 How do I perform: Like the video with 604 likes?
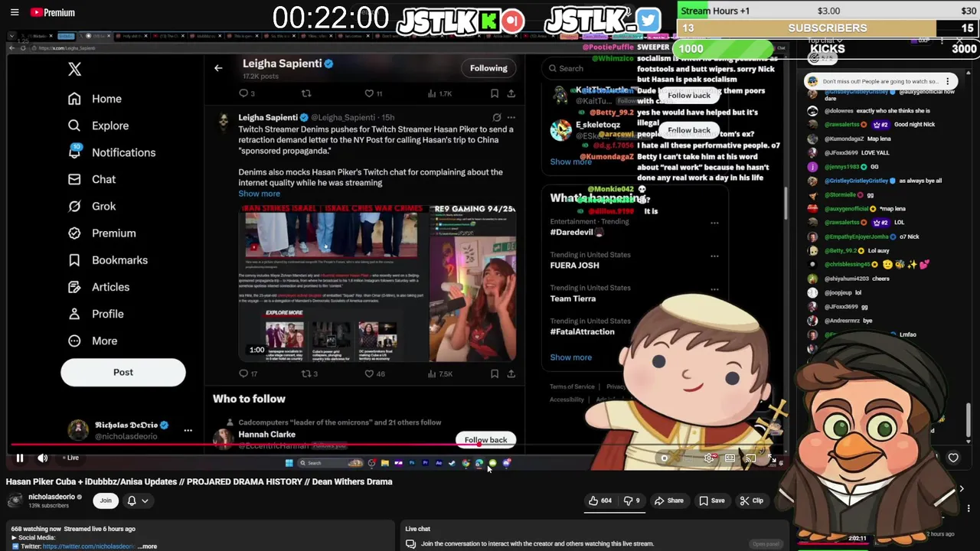click(x=601, y=500)
